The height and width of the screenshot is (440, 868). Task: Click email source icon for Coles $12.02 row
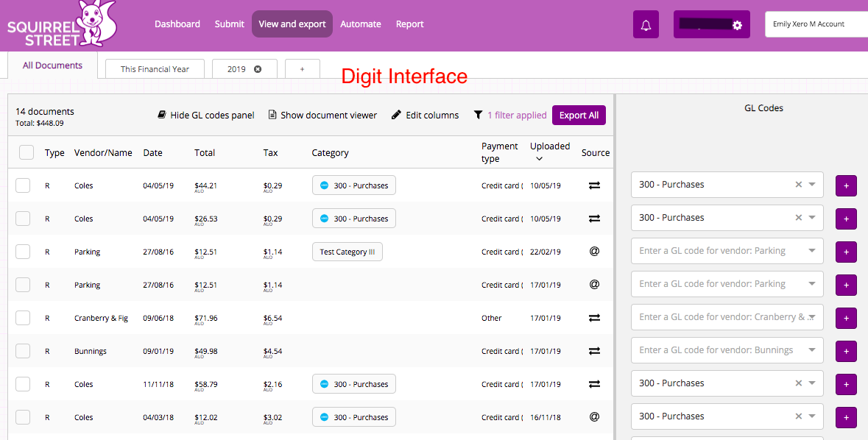[x=594, y=416]
